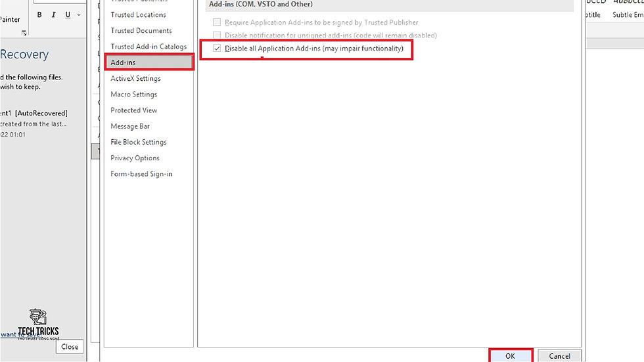Click the Subtle Em style in ribbon
644x362 pixels.
click(x=628, y=14)
